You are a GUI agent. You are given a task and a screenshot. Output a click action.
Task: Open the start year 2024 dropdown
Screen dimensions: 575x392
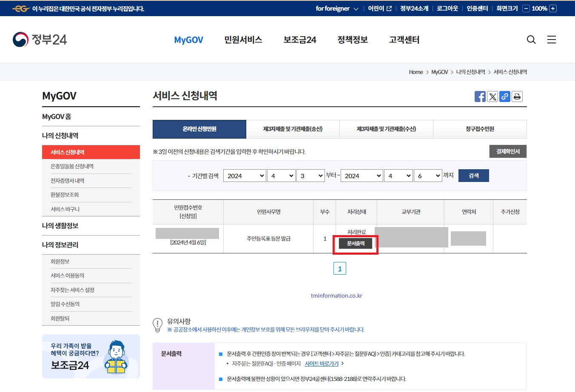coord(245,175)
